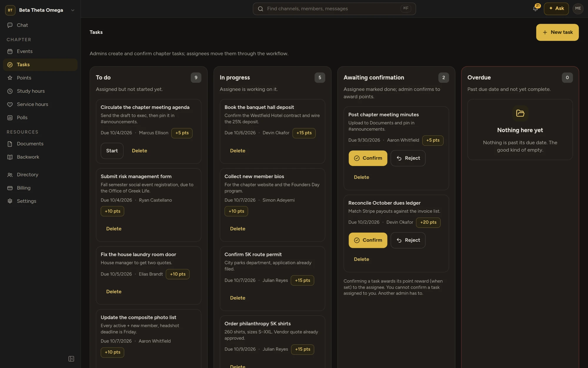Image resolution: width=588 pixels, height=368 pixels.
Task: Delete the Submit risk management form task
Action: (114, 229)
